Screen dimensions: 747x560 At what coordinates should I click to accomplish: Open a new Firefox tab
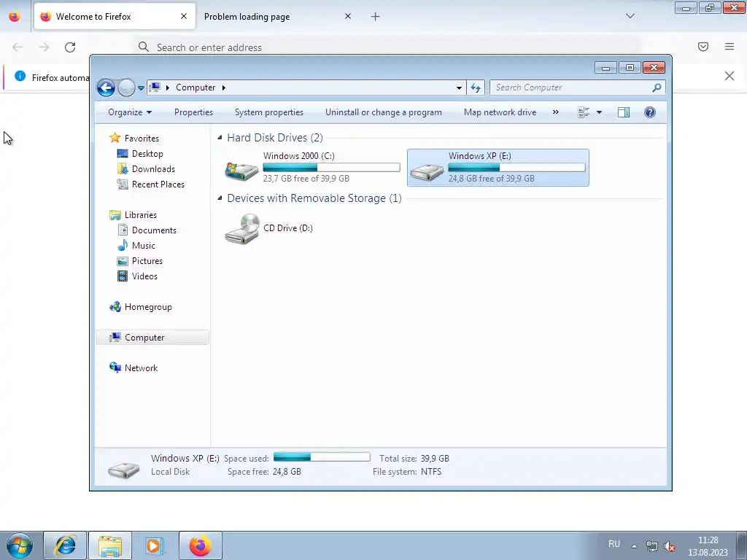click(376, 17)
